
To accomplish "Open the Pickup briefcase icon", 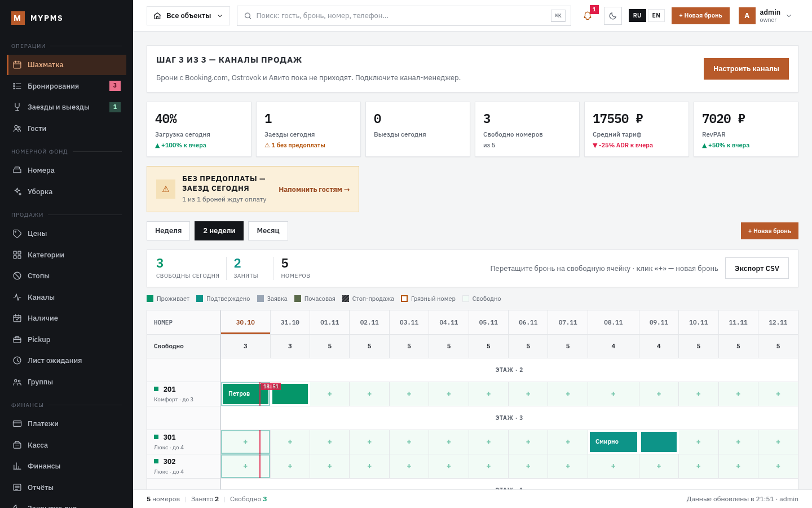I will [x=17, y=340].
